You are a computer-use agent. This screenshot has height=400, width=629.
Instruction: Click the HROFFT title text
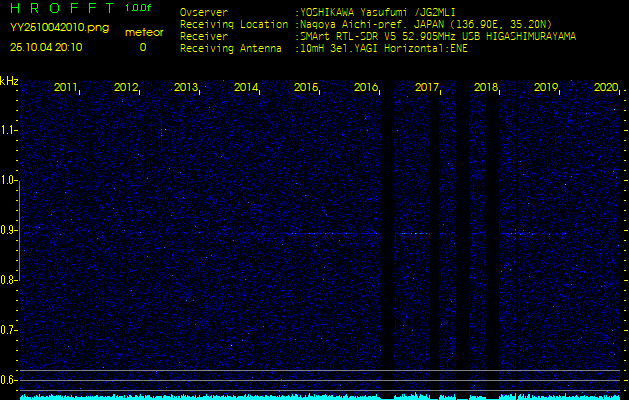pyautogui.click(x=62, y=8)
